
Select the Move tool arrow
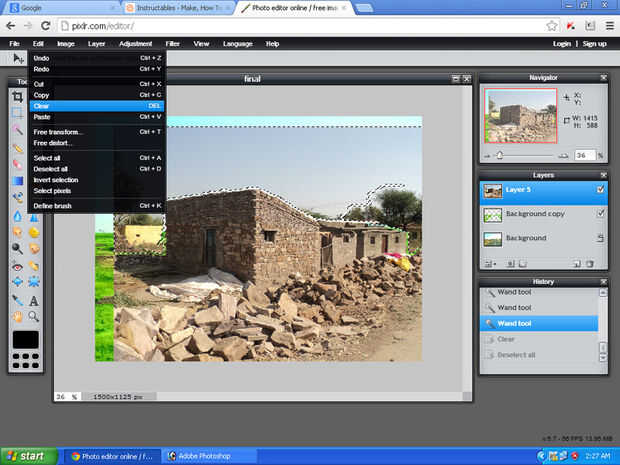18,59
